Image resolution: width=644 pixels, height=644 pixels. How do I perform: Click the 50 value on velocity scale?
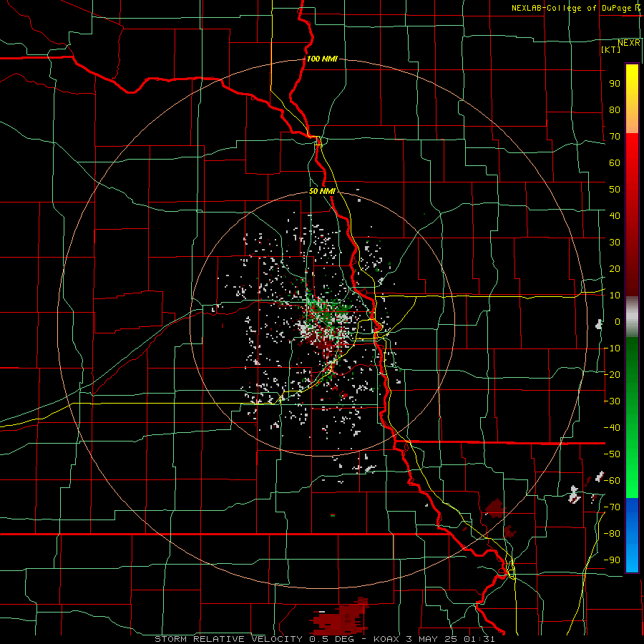pyautogui.click(x=615, y=190)
